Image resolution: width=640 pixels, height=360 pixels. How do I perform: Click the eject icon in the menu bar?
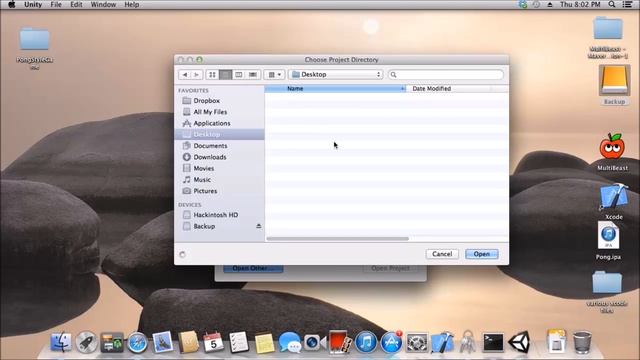[x=549, y=4]
